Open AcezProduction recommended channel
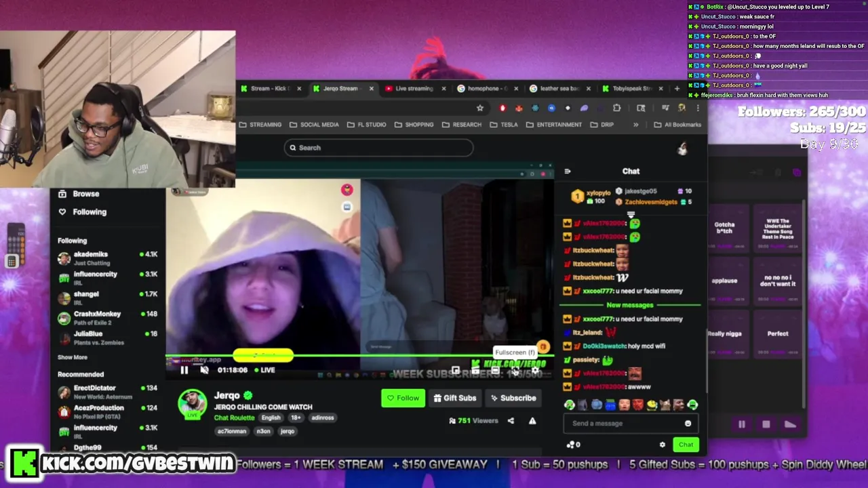This screenshot has height=488, width=868. coord(107,411)
